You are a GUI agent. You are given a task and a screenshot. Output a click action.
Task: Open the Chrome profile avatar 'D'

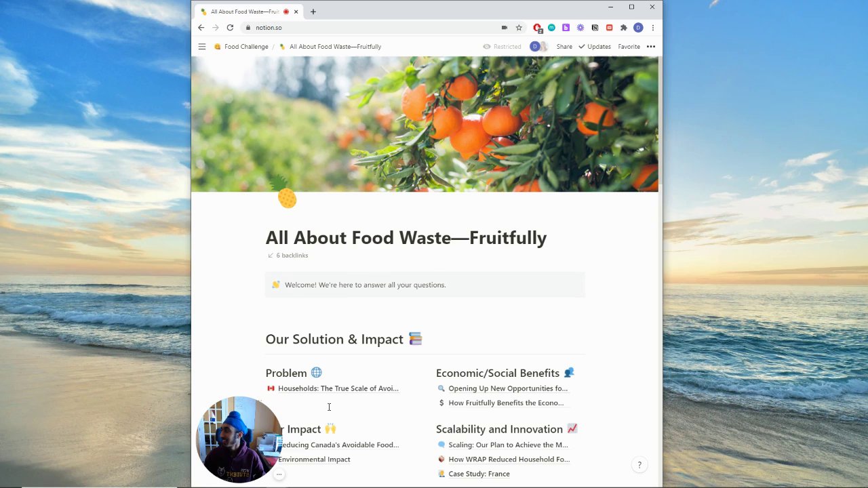638,28
